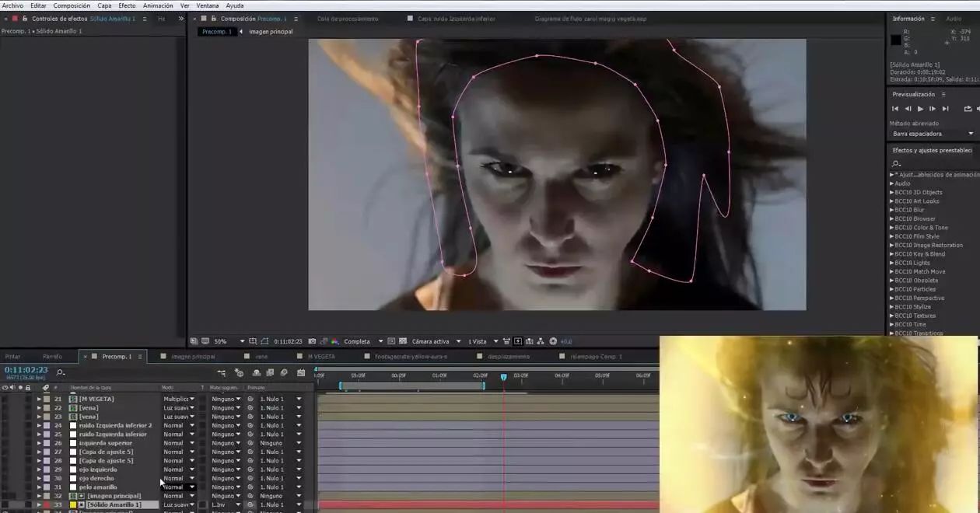Screen dimensions: 980x513
Task: Click always preview this view icon
Action: 193,341
